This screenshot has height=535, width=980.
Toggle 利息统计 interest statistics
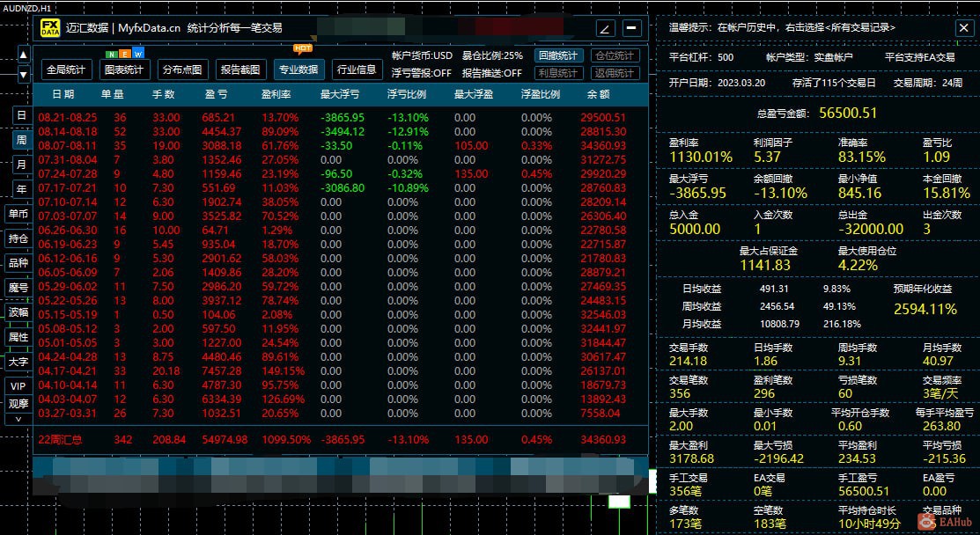tap(559, 73)
